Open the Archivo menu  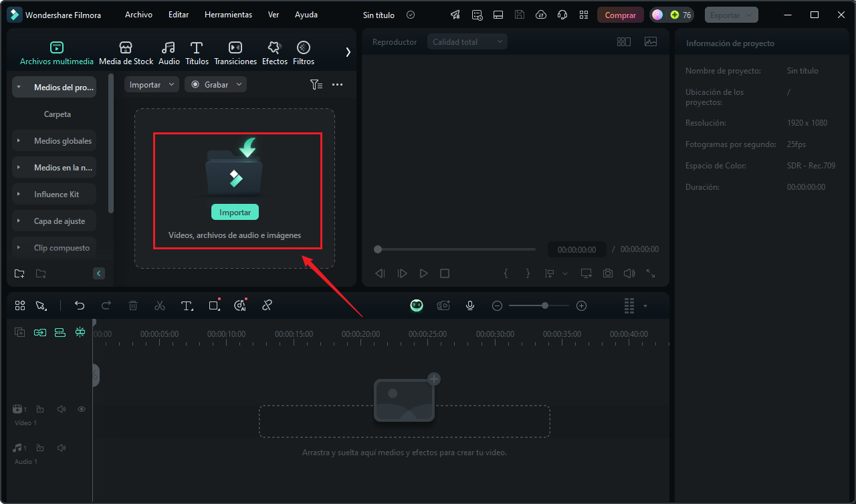[x=138, y=15]
